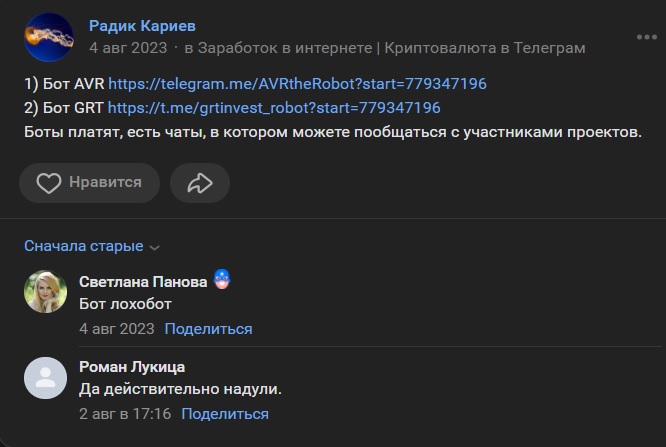
Task: Open the grtinvest_robot t.me link
Action: [x=273, y=107]
